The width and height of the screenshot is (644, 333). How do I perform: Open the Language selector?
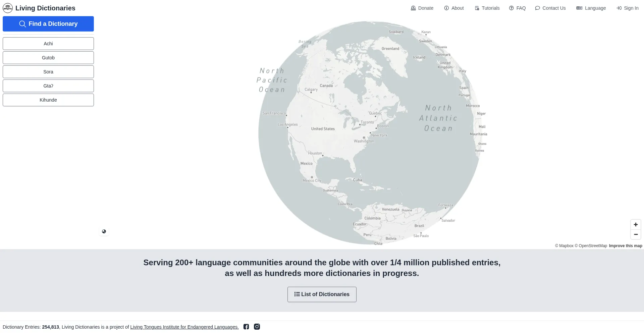pos(591,8)
